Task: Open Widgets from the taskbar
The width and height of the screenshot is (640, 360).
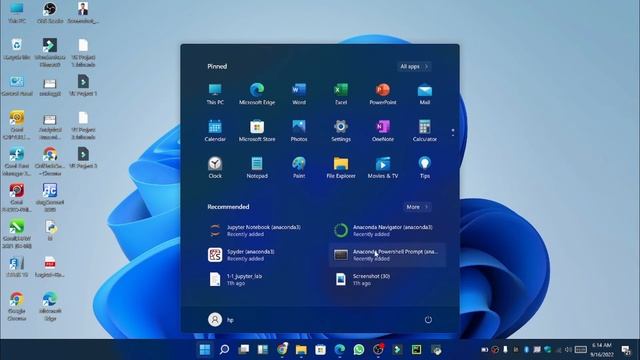Action: pos(262,349)
